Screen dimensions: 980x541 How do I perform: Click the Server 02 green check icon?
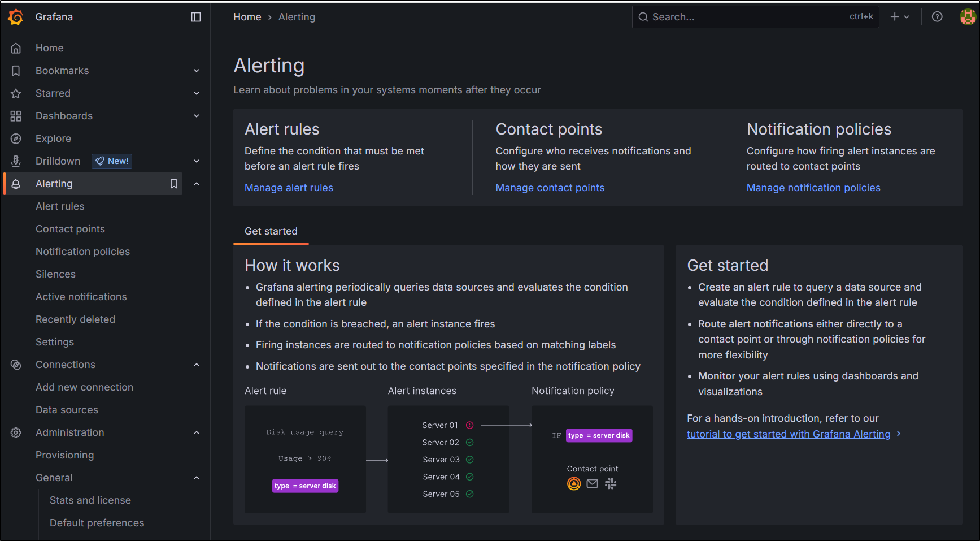(x=469, y=442)
